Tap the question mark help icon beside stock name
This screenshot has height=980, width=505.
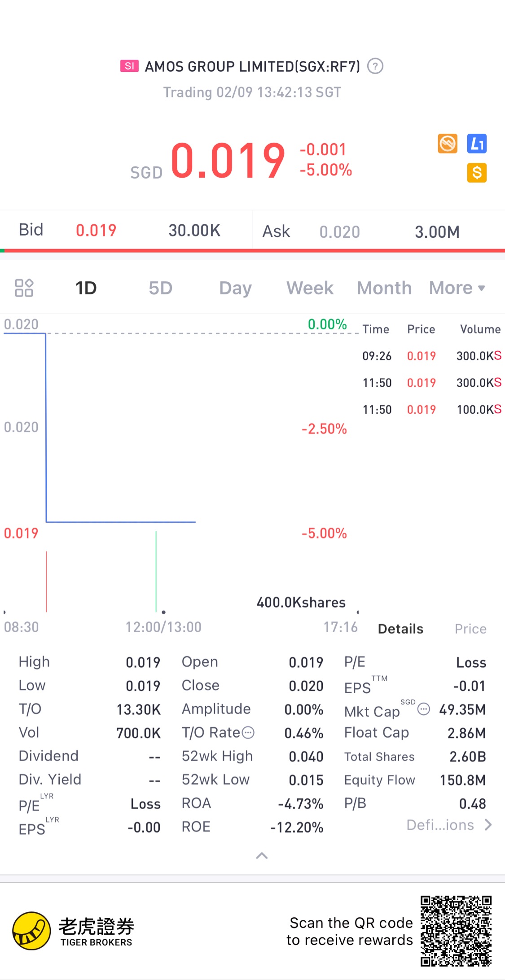coord(375,66)
